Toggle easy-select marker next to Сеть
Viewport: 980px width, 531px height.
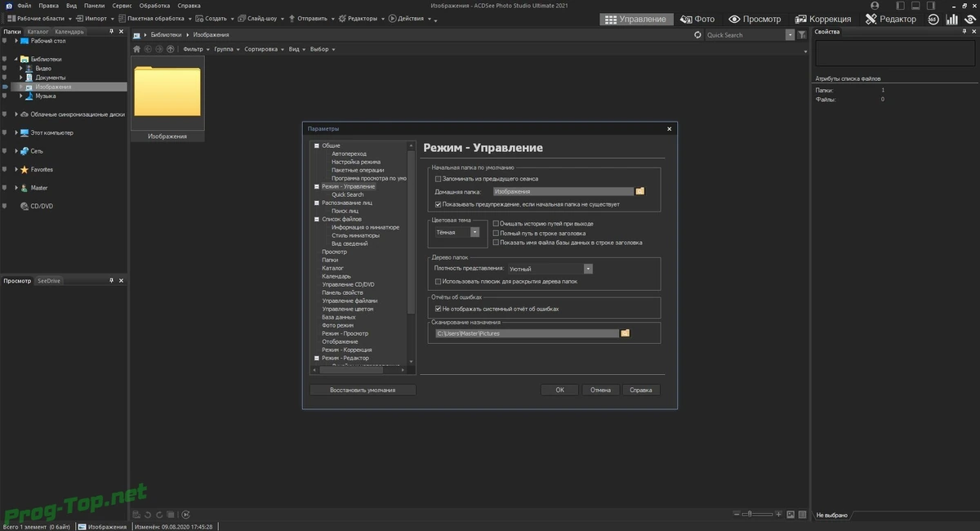coord(5,151)
